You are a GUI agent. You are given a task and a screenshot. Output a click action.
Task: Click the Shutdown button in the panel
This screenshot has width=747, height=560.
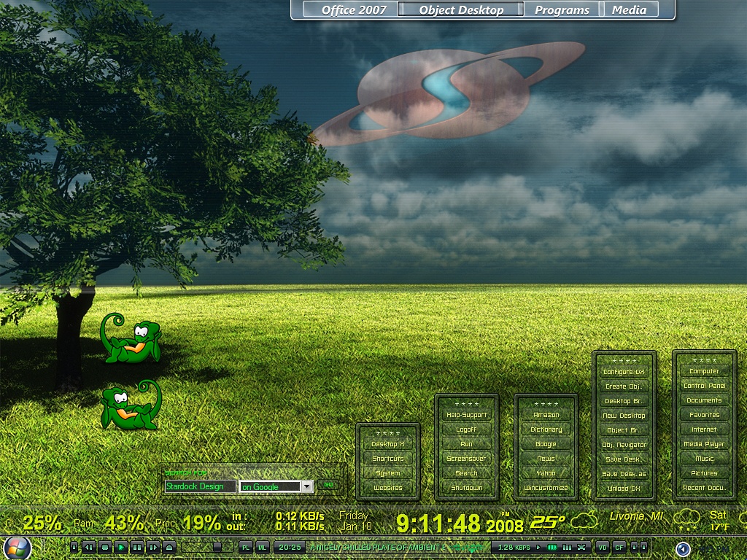(466, 488)
